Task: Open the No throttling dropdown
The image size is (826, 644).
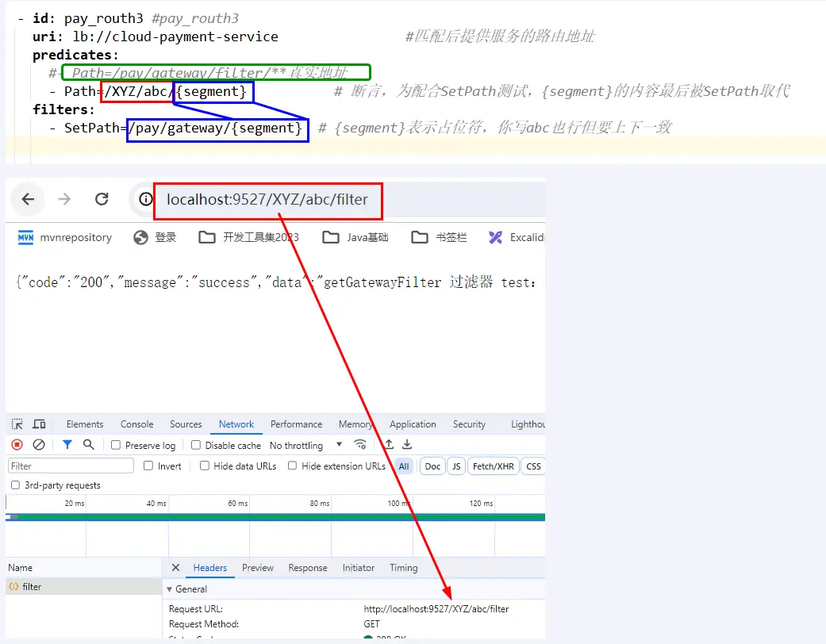Action: click(306, 446)
